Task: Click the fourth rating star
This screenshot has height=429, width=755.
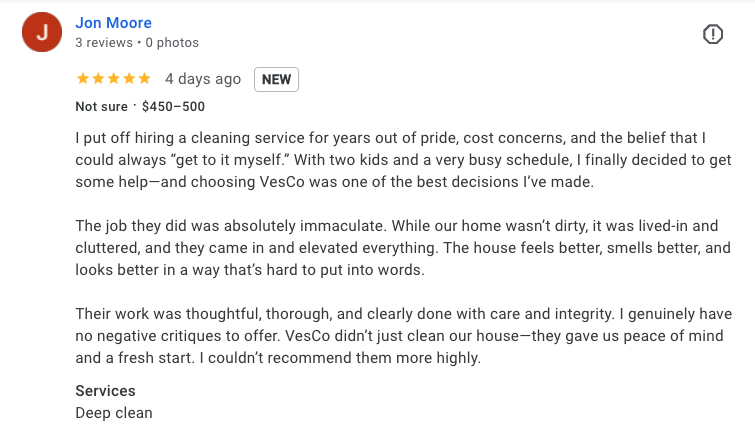Action: tap(130, 79)
